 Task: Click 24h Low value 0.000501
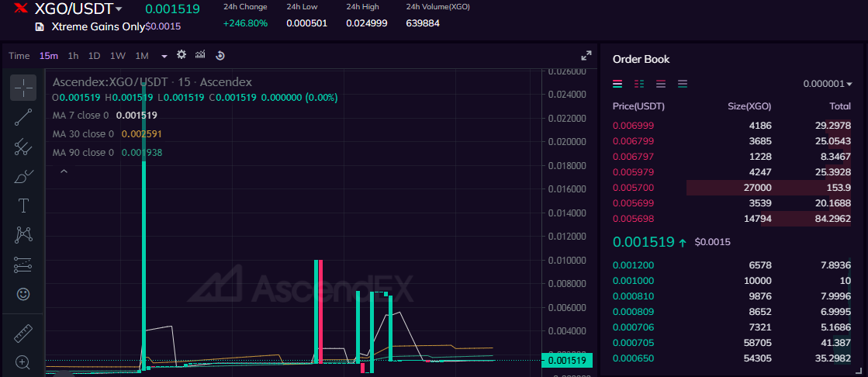point(306,23)
